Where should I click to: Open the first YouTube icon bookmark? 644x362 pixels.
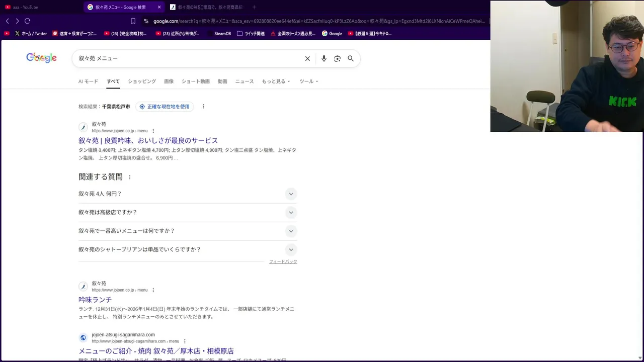point(7,34)
